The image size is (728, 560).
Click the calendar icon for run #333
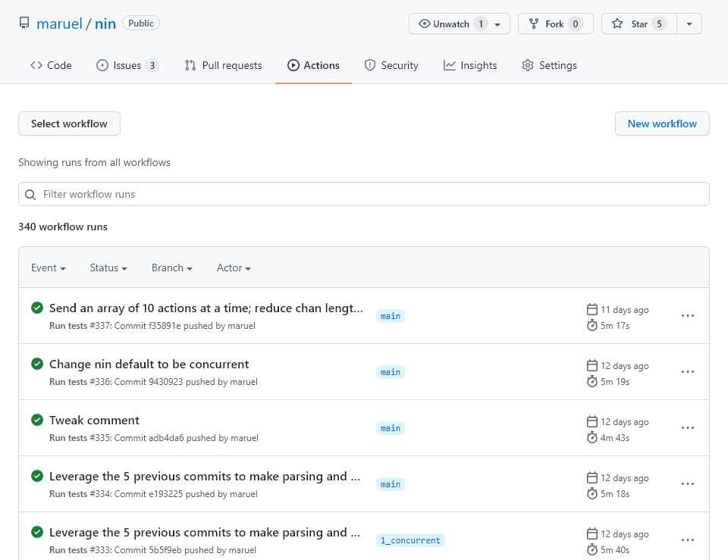pyautogui.click(x=592, y=534)
